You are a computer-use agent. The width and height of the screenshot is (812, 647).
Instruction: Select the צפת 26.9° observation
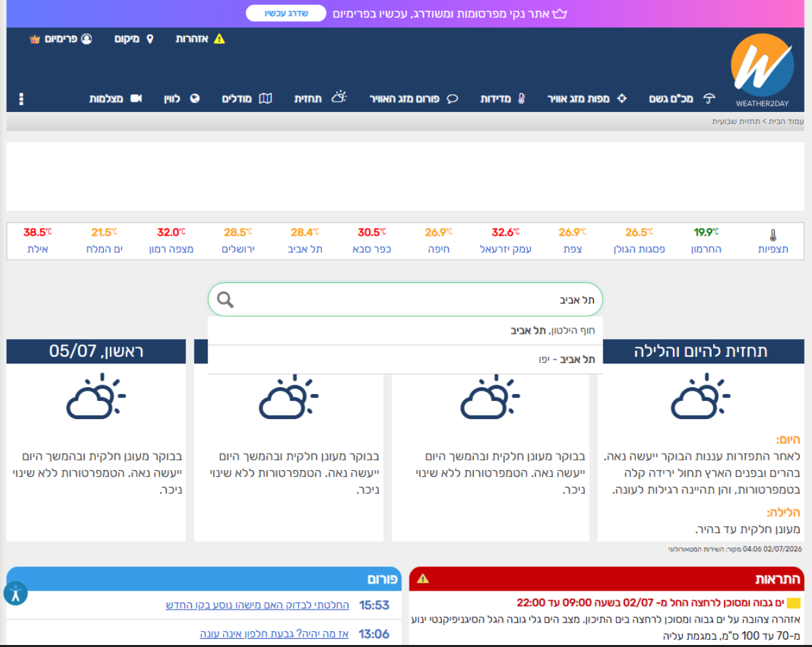coord(572,241)
